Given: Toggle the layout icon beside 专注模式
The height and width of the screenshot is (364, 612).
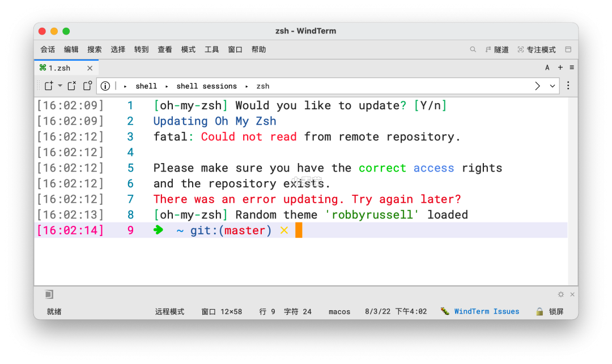Looking at the screenshot, I should click(568, 50).
